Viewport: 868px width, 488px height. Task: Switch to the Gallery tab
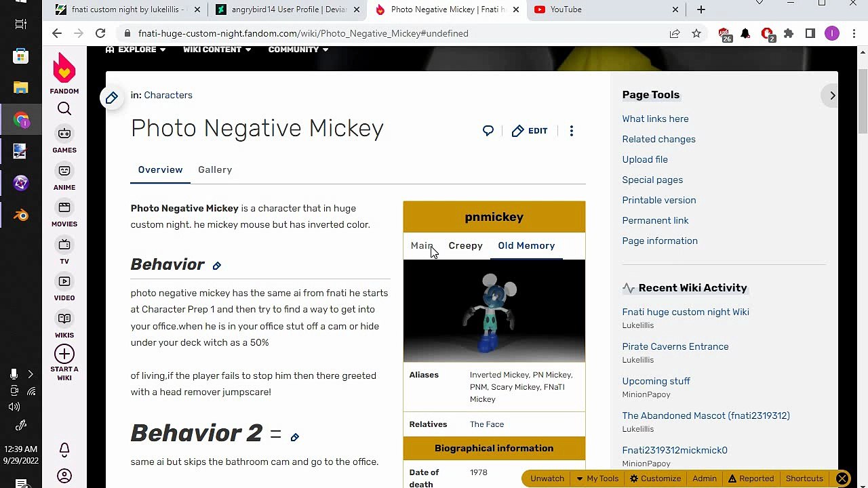click(x=215, y=169)
